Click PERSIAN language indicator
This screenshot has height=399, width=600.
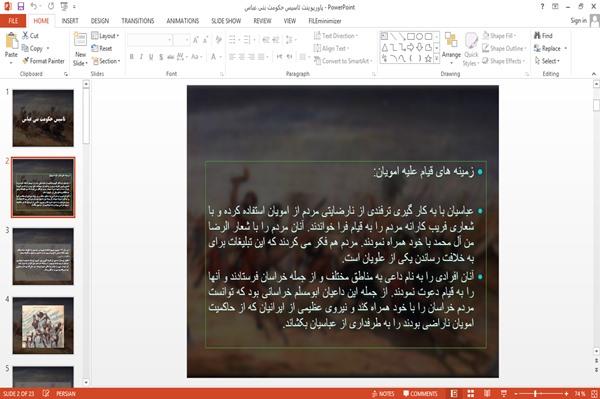[x=66, y=394]
